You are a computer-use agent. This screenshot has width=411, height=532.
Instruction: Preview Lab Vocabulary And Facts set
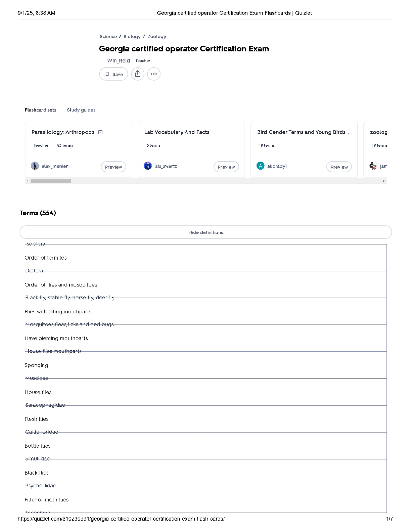point(226,167)
